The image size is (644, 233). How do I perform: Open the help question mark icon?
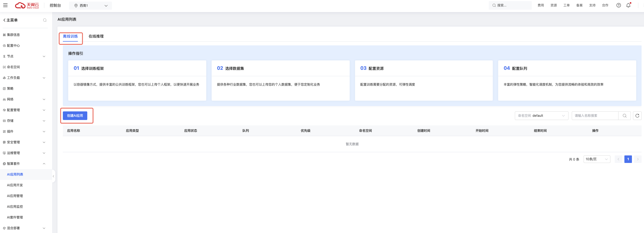(x=618, y=5)
